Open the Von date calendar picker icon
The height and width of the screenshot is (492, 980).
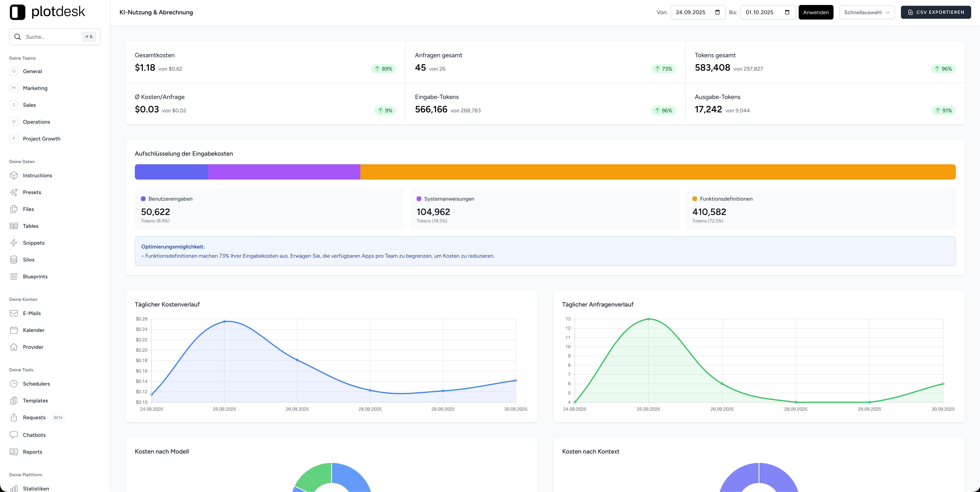(x=717, y=12)
